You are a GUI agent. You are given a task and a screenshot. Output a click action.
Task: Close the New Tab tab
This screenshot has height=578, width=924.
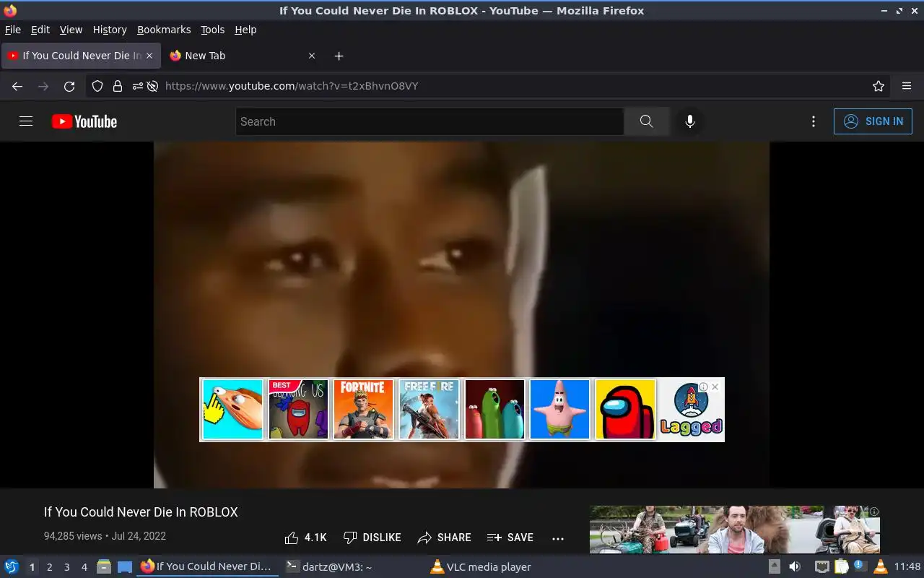(x=312, y=56)
